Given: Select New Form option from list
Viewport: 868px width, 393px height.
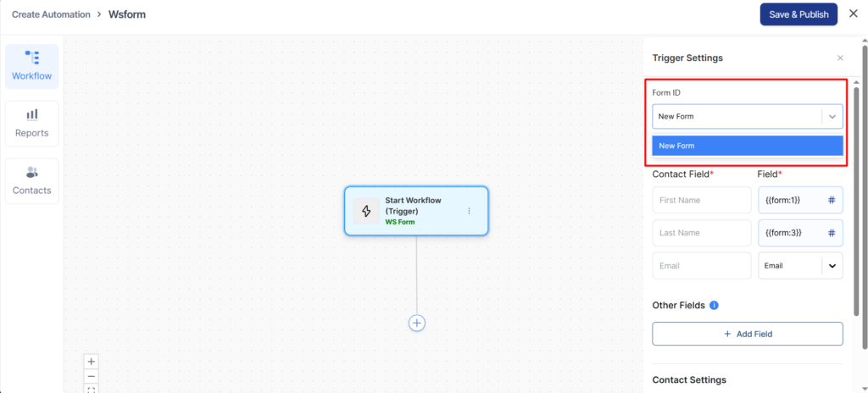Looking at the screenshot, I should coord(747,146).
